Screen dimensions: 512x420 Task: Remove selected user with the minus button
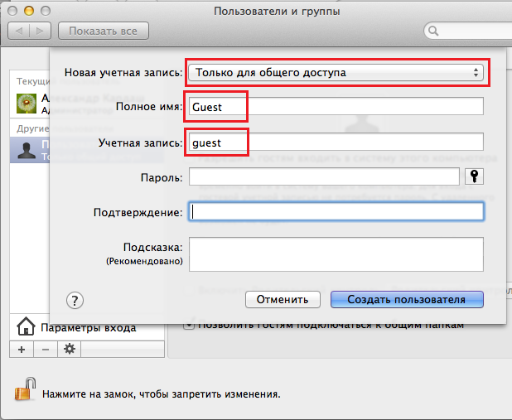coord(46,350)
